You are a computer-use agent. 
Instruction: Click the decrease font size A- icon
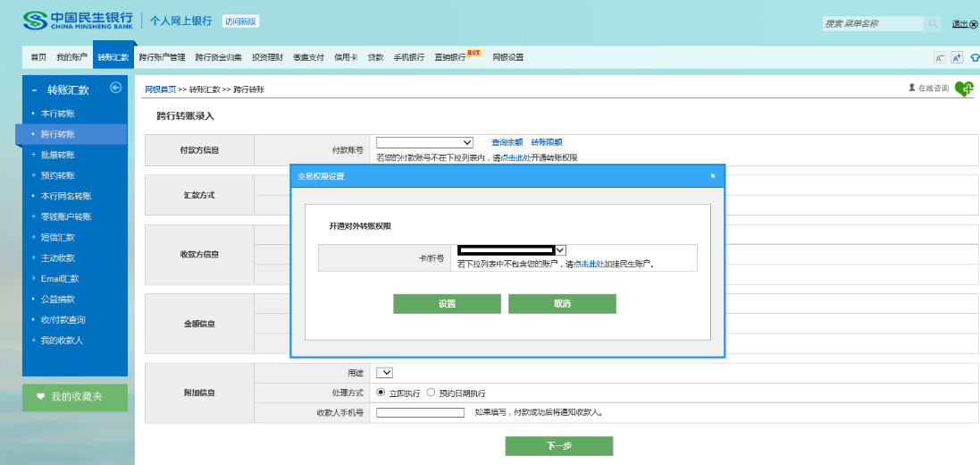(940, 57)
